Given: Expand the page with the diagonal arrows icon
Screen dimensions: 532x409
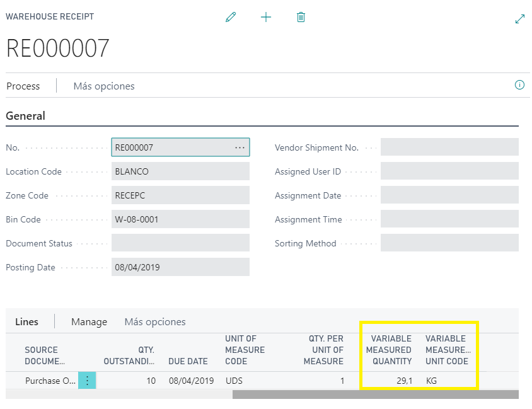Looking at the screenshot, I should click(x=519, y=19).
